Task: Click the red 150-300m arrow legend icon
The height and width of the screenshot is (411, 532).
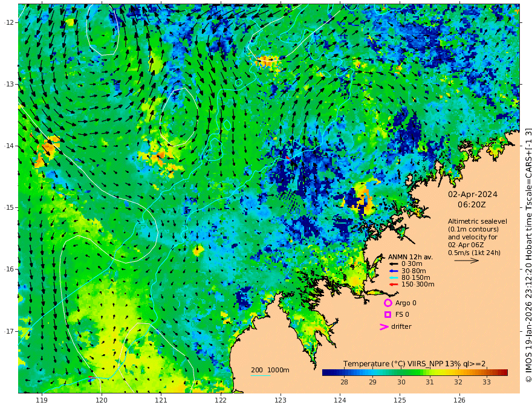Action: coord(394,285)
